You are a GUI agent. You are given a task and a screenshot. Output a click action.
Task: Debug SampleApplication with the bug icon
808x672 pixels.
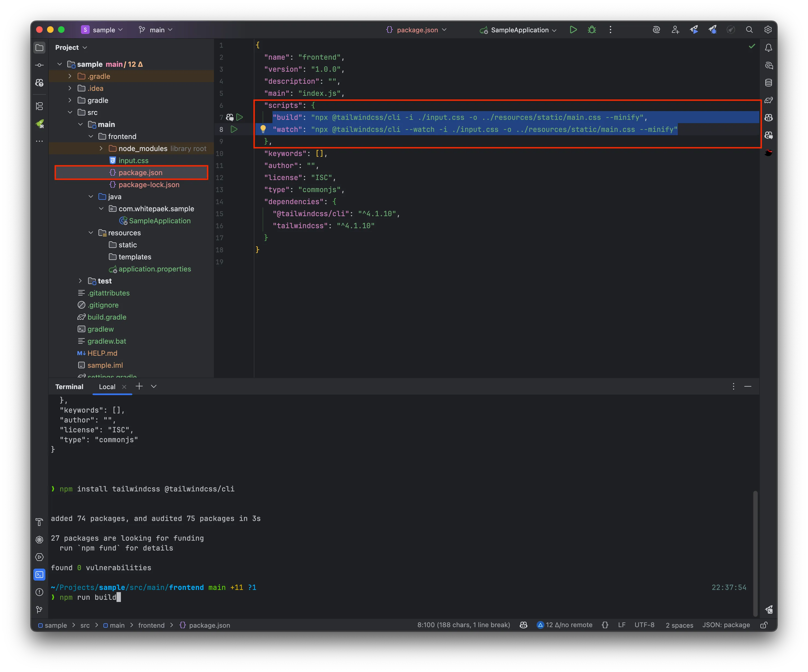coord(592,30)
